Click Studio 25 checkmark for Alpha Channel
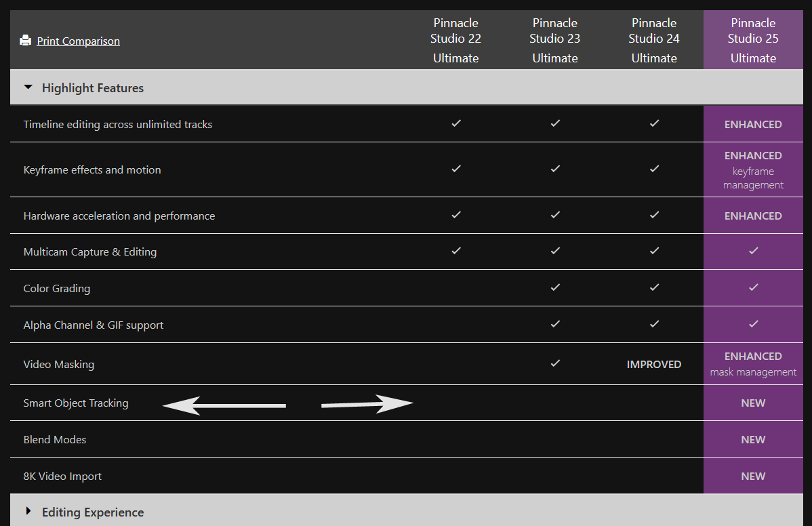Image resolution: width=812 pixels, height=526 pixels. click(754, 324)
